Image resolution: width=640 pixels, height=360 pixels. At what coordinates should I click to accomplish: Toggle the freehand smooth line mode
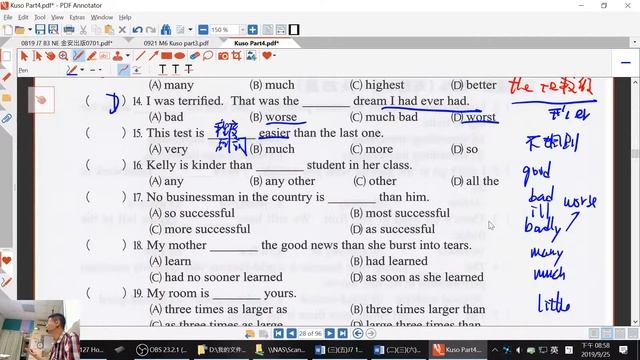coord(123,70)
